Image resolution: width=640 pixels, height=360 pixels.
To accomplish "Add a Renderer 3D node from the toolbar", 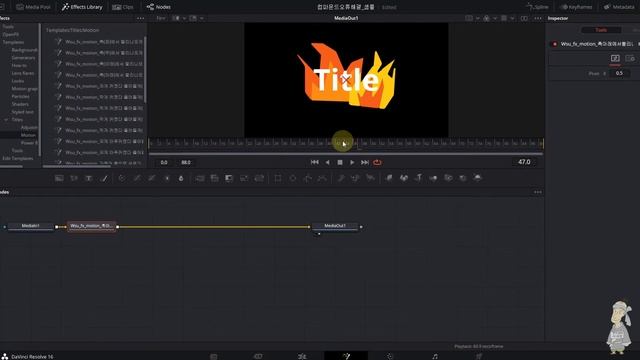I will [x=478, y=178].
